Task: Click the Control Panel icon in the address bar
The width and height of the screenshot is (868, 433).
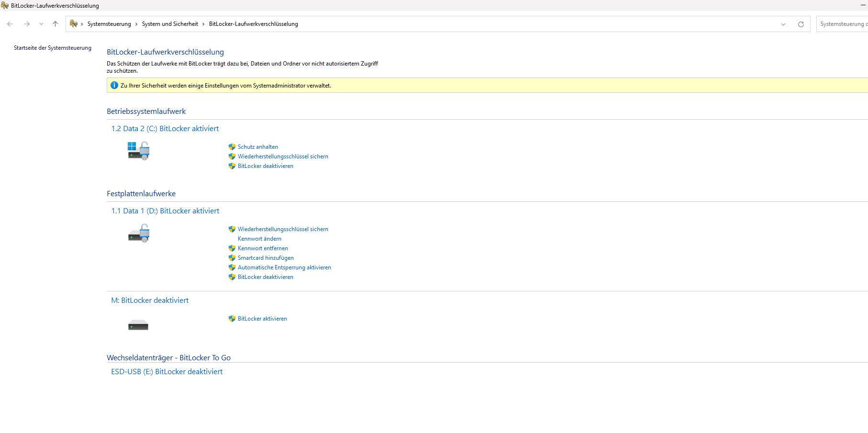Action: [74, 24]
